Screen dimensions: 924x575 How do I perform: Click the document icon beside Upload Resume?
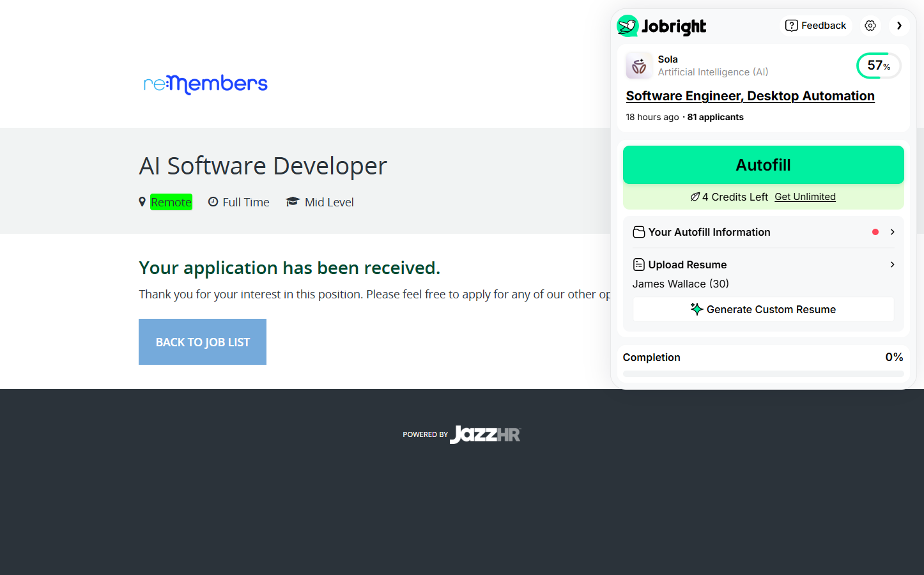pos(638,264)
